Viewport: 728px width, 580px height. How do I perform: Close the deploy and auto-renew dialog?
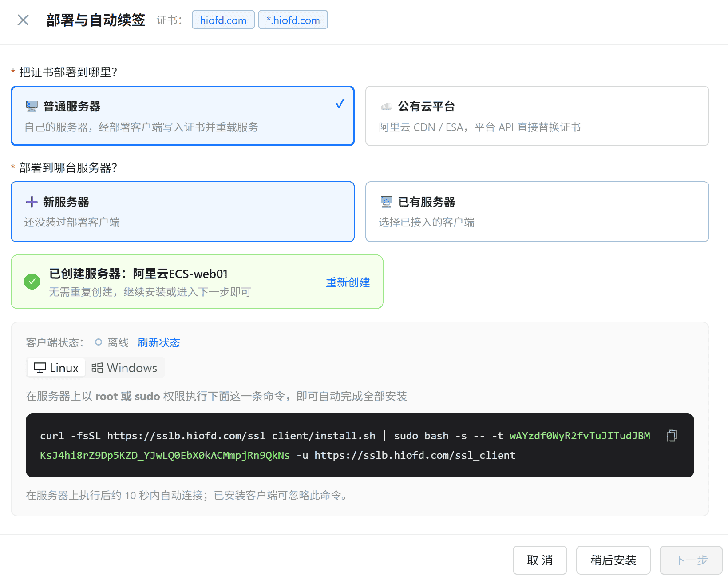coord(23,20)
